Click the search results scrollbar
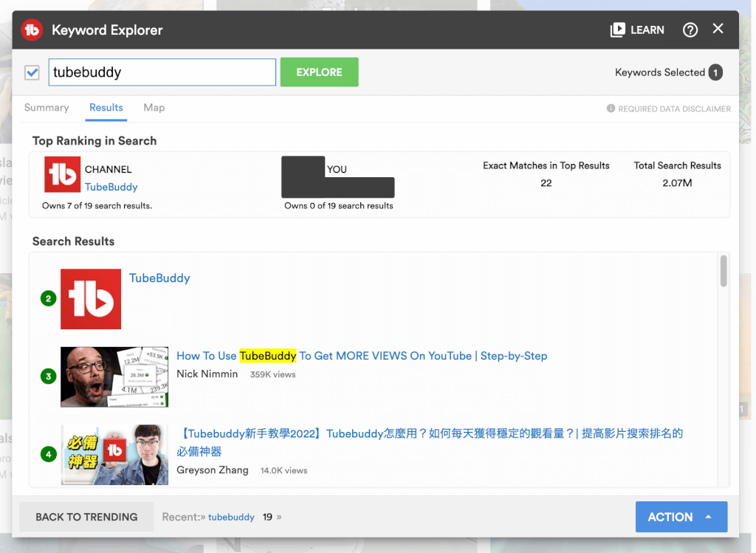The image size is (756, 553). 724,271
